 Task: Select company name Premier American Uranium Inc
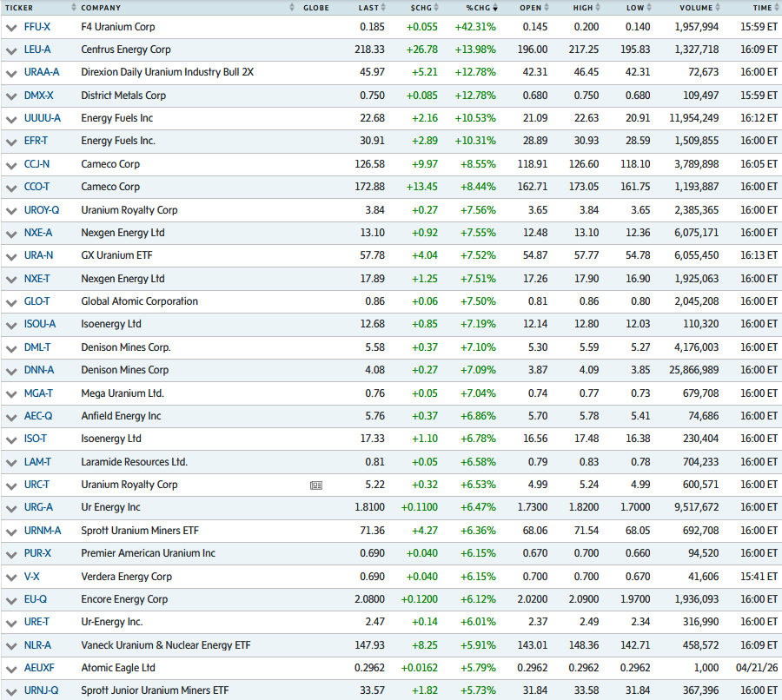point(148,553)
